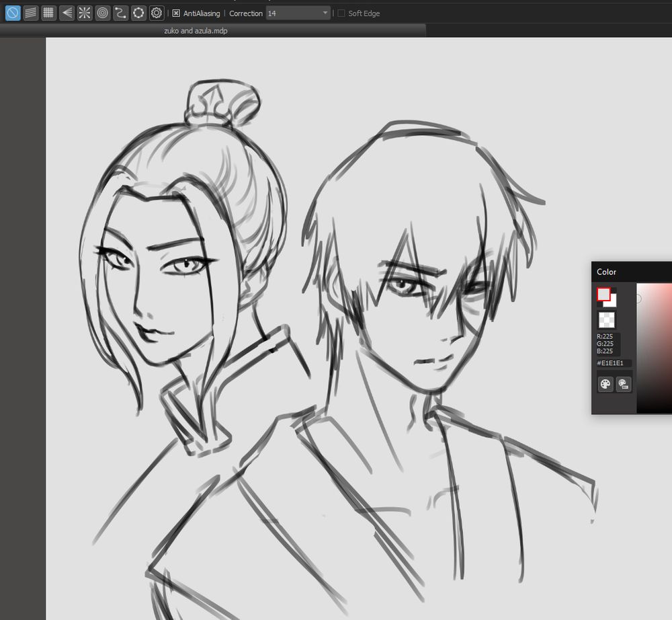
Task: Click the Color panel title
Action: (x=606, y=272)
